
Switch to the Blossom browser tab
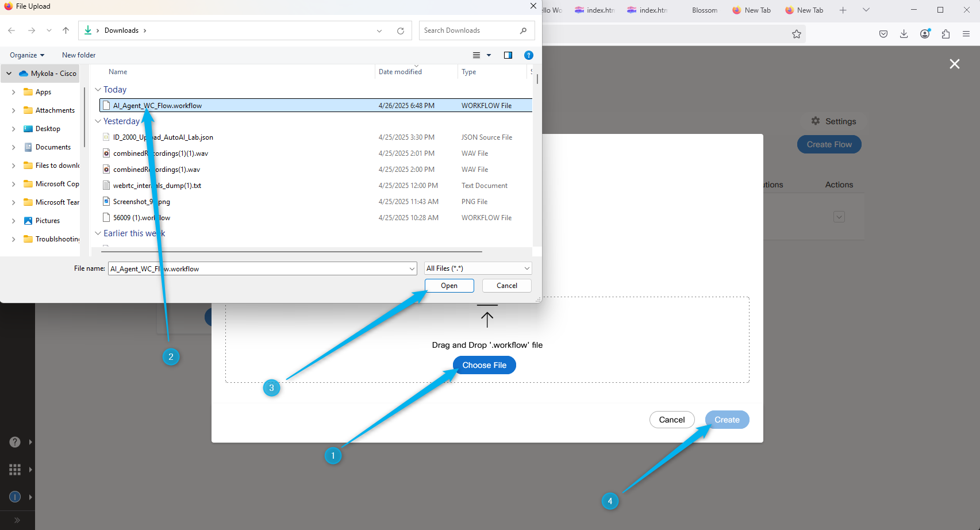point(704,10)
